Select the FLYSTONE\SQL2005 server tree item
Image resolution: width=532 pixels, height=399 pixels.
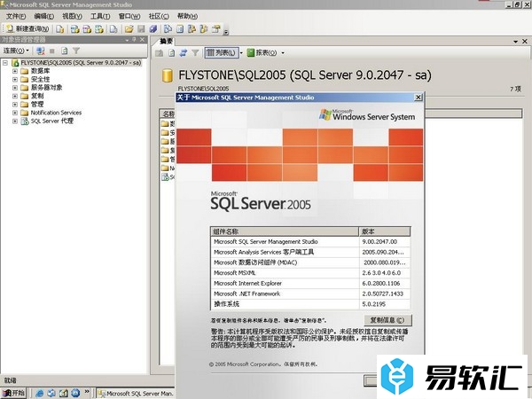[81, 63]
